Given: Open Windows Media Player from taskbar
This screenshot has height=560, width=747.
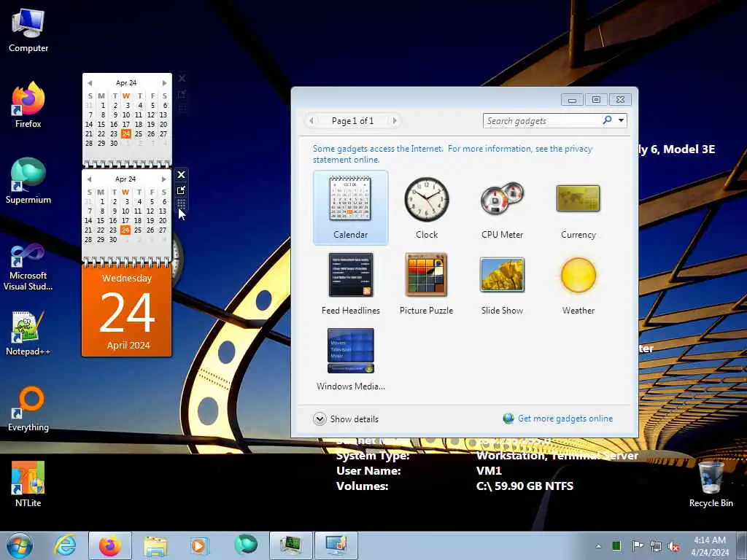Looking at the screenshot, I should 199,545.
